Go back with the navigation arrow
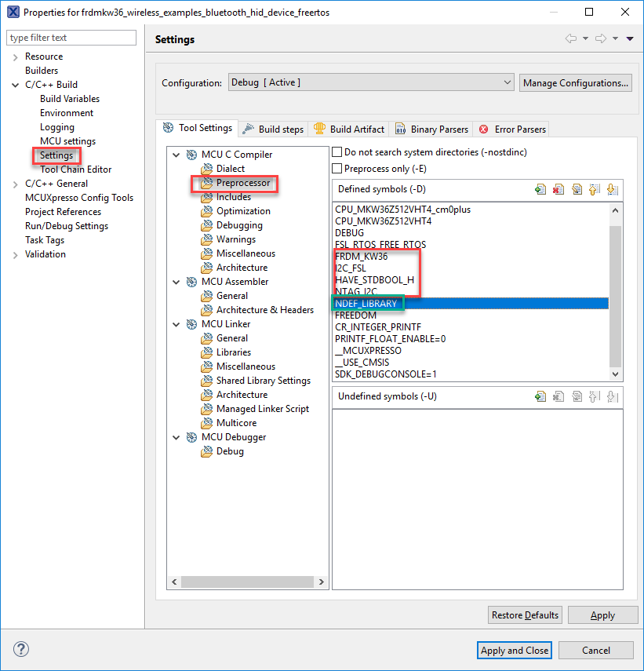This screenshot has height=671, width=644. tap(571, 38)
